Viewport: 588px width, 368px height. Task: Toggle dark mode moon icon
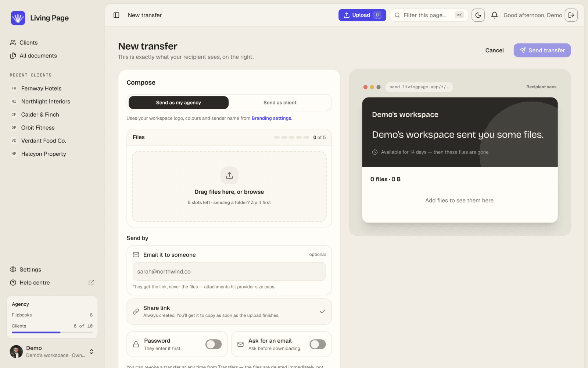click(x=478, y=15)
